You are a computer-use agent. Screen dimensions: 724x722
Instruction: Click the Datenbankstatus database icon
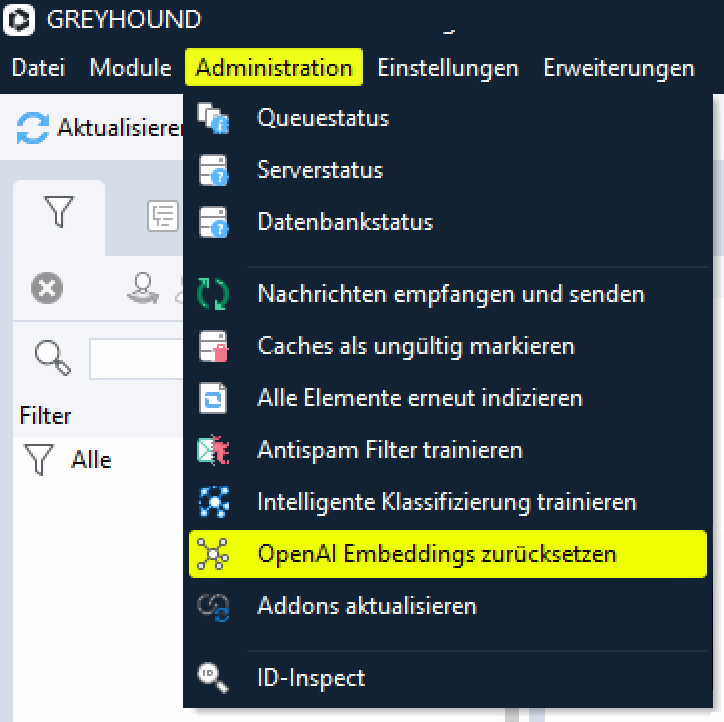[x=213, y=222]
